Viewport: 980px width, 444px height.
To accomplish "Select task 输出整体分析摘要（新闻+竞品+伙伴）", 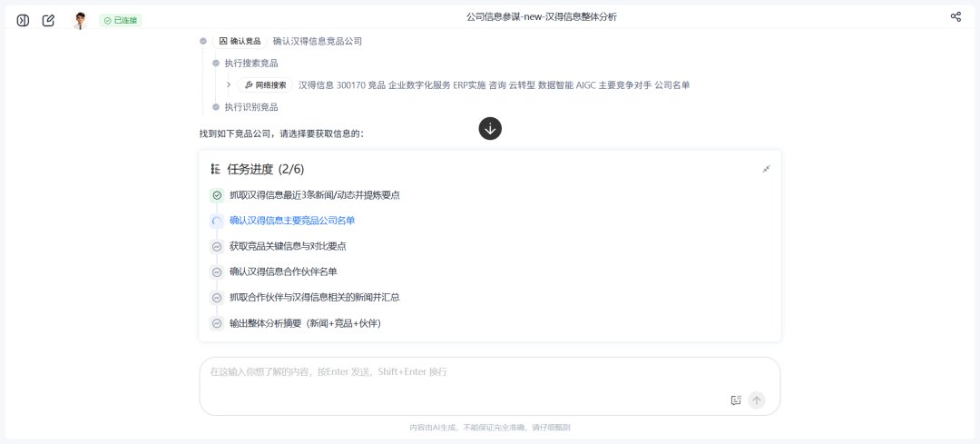I will tap(305, 323).
